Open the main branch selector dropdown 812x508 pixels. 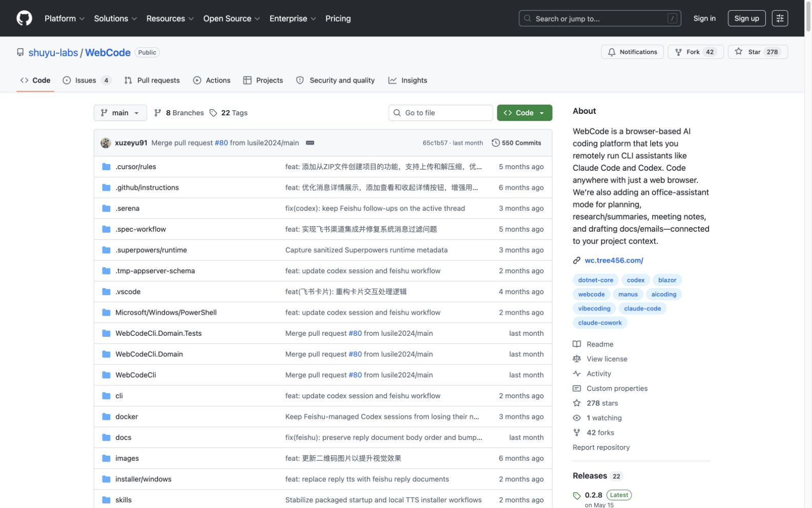[120, 113]
